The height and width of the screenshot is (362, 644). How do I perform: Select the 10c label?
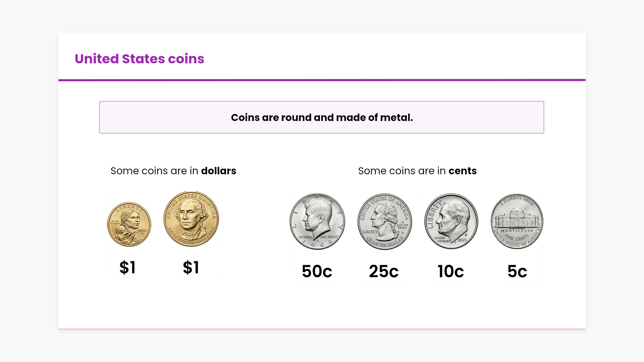point(451,271)
